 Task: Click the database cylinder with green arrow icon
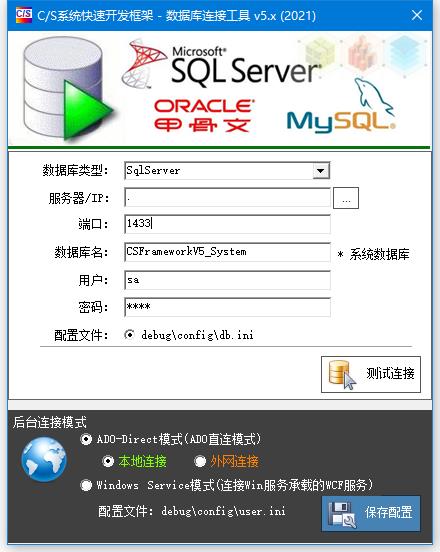(68, 91)
